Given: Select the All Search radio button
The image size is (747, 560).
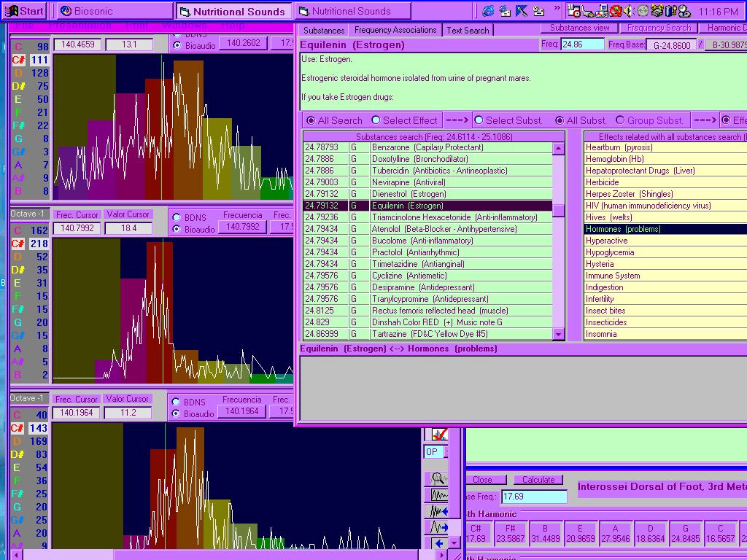Looking at the screenshot, I should tap(311, 120).
